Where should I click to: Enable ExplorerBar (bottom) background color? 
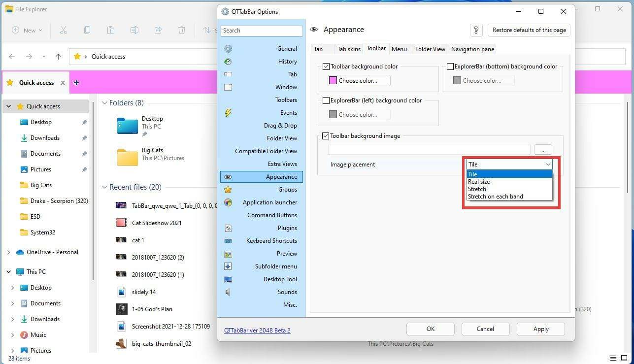coord(450,66)
